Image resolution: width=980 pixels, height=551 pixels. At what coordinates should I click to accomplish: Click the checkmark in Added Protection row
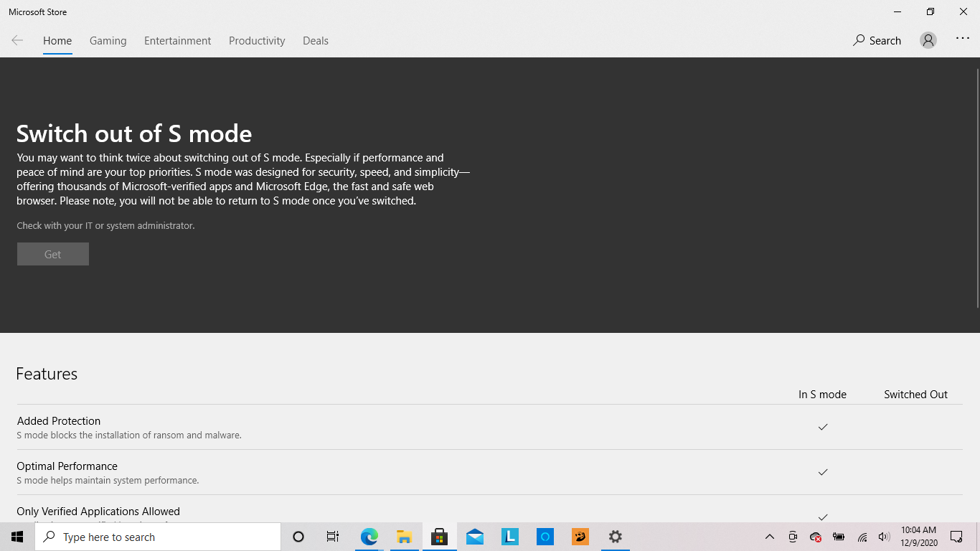pos(823,427)
